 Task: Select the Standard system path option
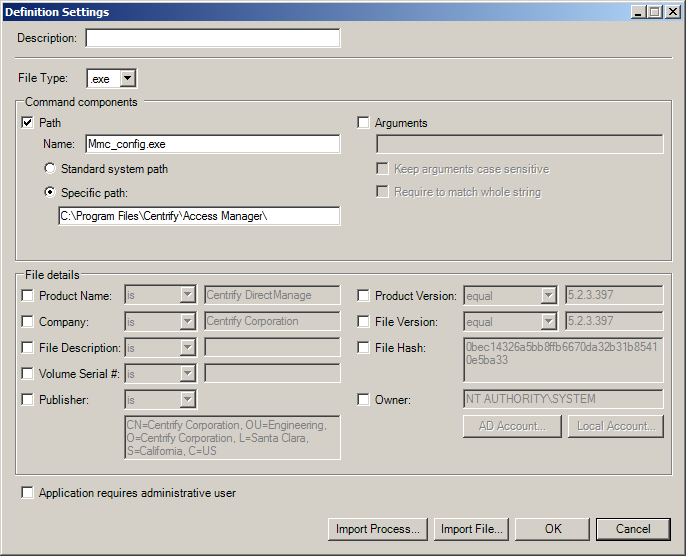49,169
